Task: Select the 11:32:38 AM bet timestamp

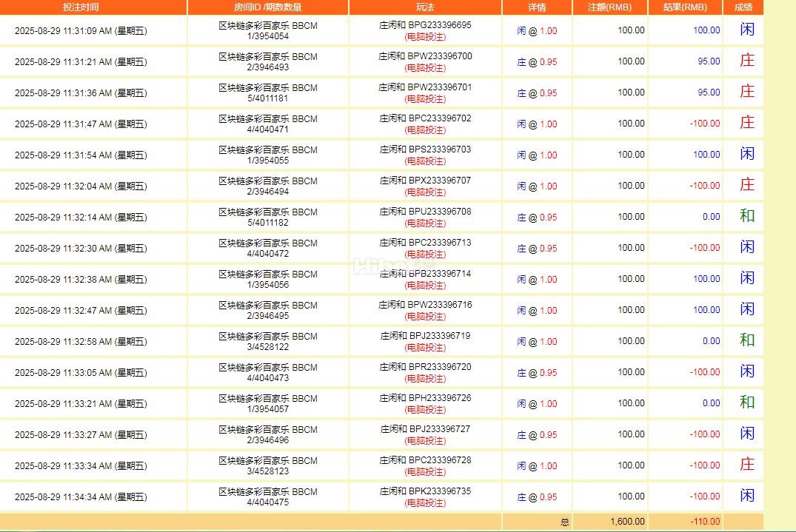Action: tap(81, 280)
